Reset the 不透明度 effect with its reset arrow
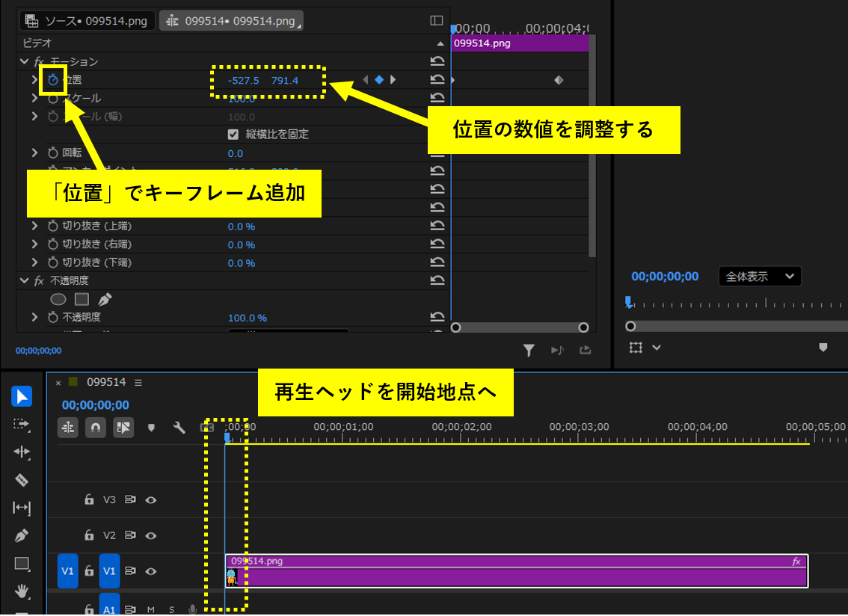 [x=437, y=280]
